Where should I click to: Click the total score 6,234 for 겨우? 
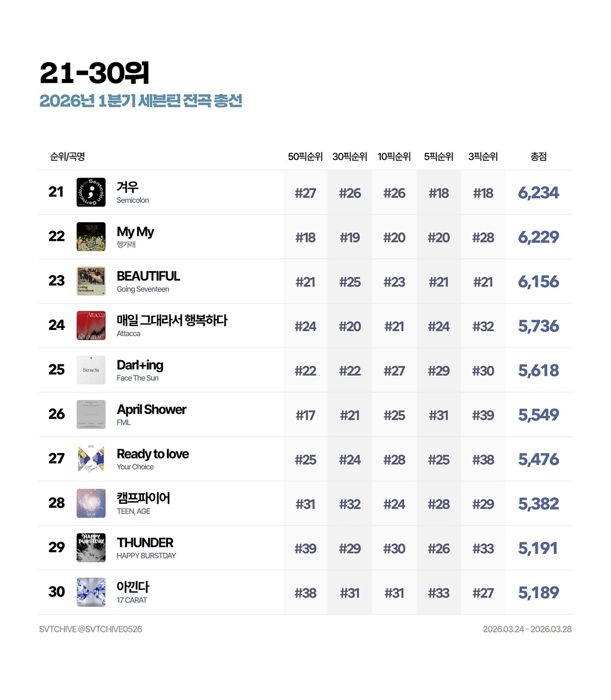pos(539,193)
